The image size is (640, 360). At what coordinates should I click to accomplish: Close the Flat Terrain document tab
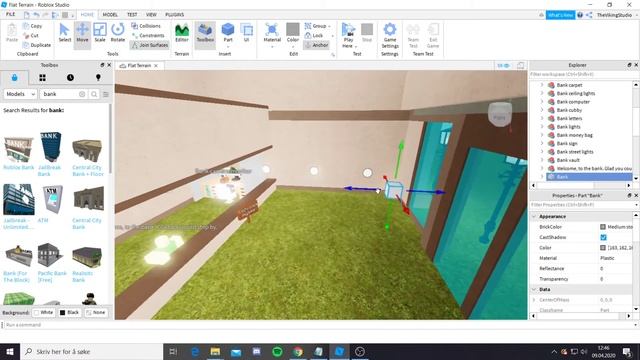pyautogui.click(x=156, y=66)
